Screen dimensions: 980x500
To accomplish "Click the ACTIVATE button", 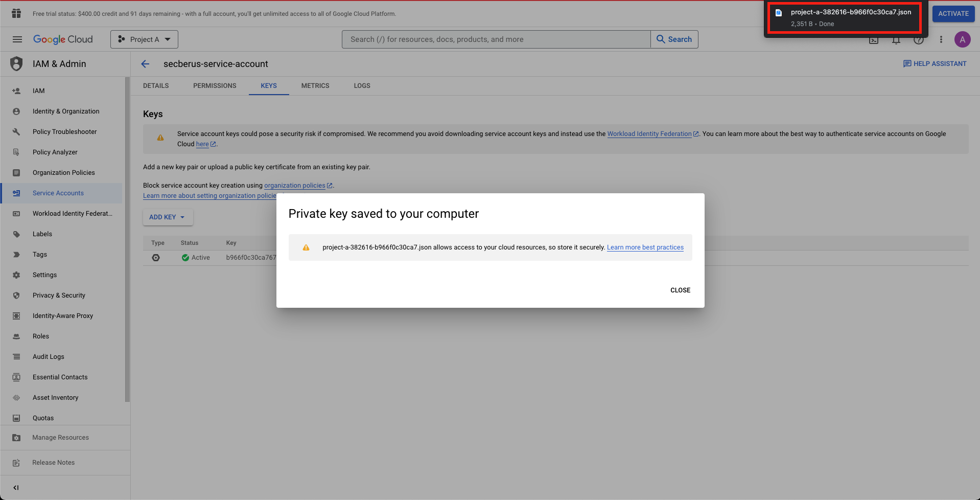I will tap(953, 14).
